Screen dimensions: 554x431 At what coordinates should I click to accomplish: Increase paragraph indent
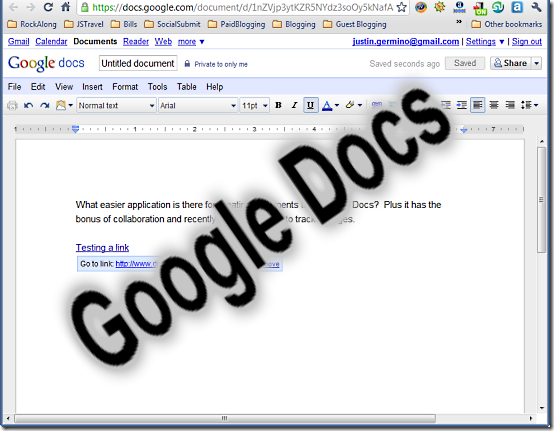(462, 105)
